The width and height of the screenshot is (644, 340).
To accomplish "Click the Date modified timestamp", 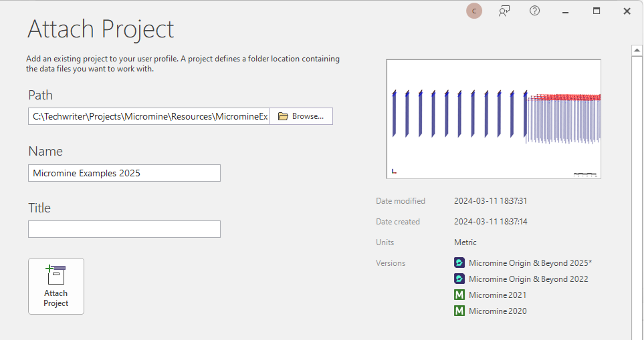I will tap(490, 201).
